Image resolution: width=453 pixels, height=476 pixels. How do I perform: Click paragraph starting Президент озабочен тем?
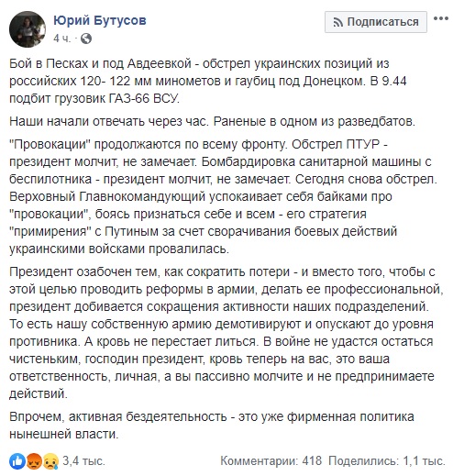226,333
